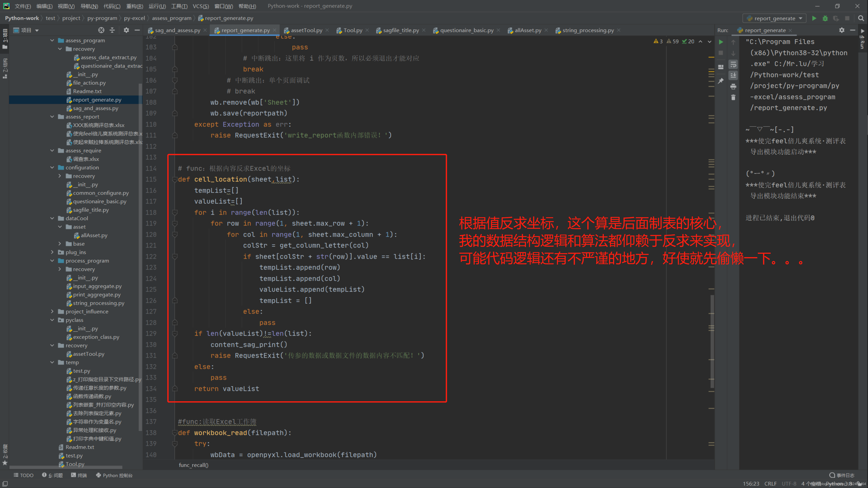This screenshot has height=488, width=868.
Task: Open the 6: 问题 tool window
Action: tap(53, 475)
